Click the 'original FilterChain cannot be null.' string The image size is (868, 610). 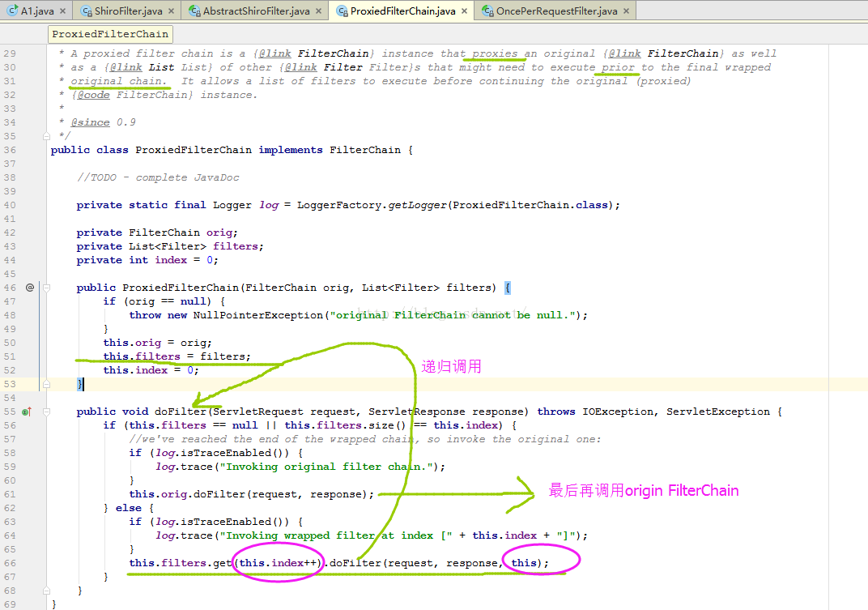453,315
